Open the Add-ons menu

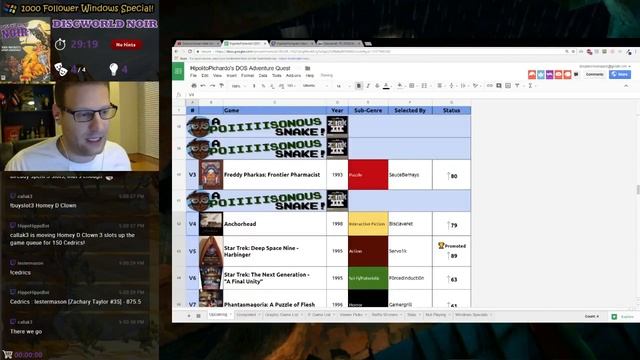(293, 76)
